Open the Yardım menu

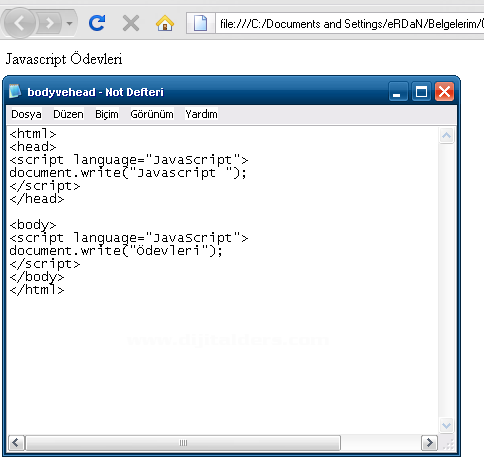pyautogui.click(x=201, y=114)
